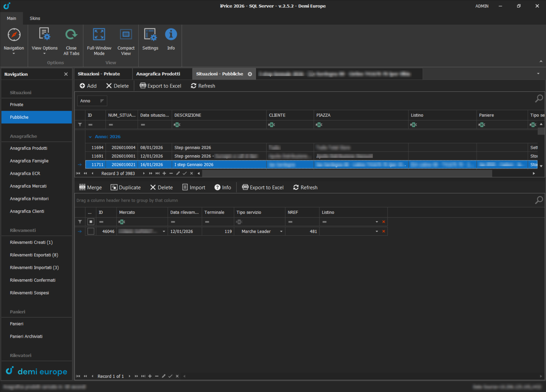Click horizontal scrollbar of upper grid
This screenshot has height=392, width=546.
(347, 173)
